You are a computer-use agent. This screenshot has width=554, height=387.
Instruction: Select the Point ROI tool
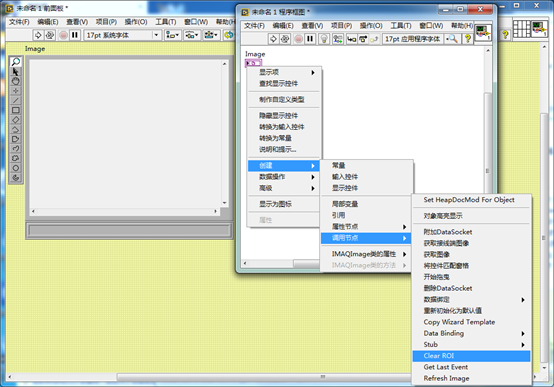(x=16, y=90)
